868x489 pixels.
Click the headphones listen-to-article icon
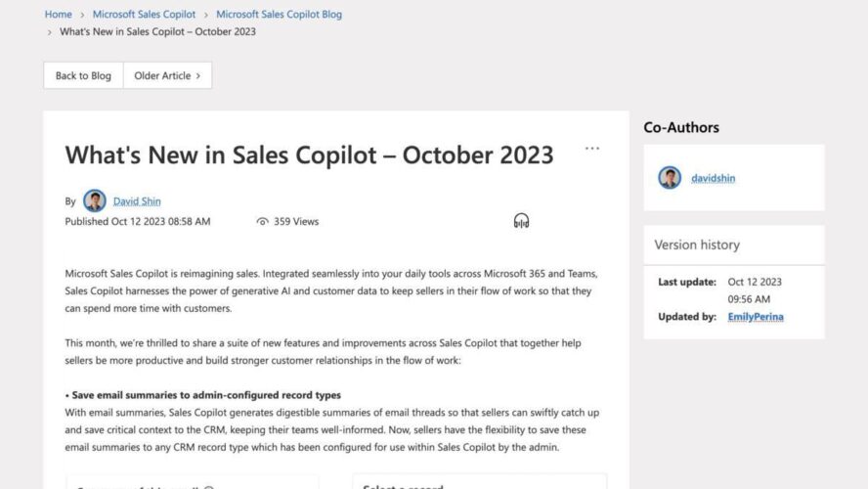pyautogui.click(x=521, y=221)
